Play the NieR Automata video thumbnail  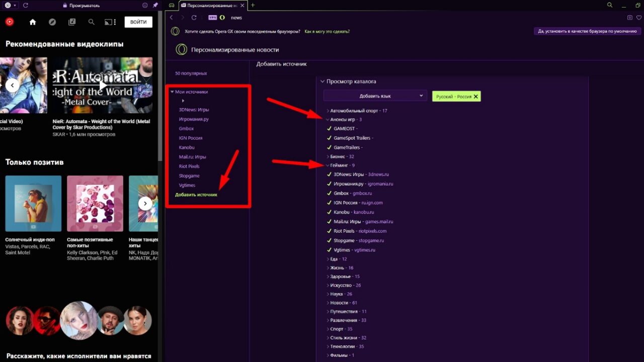[103, 85]
